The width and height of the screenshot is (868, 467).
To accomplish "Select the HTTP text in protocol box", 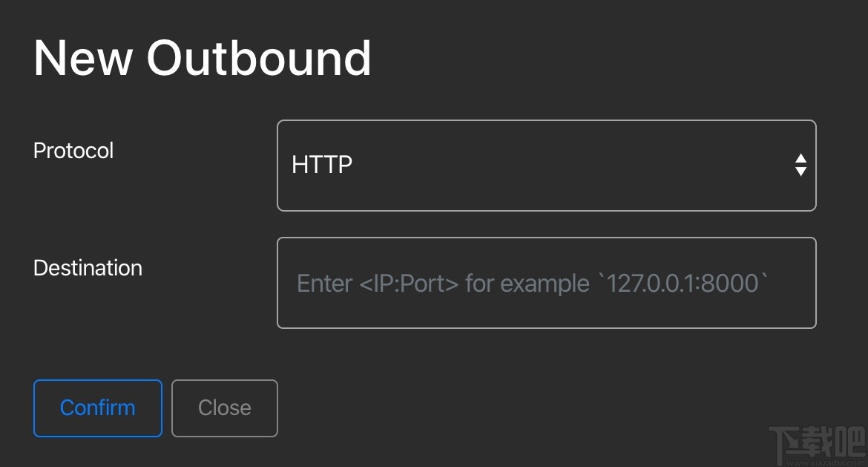I will click(321, 165).
